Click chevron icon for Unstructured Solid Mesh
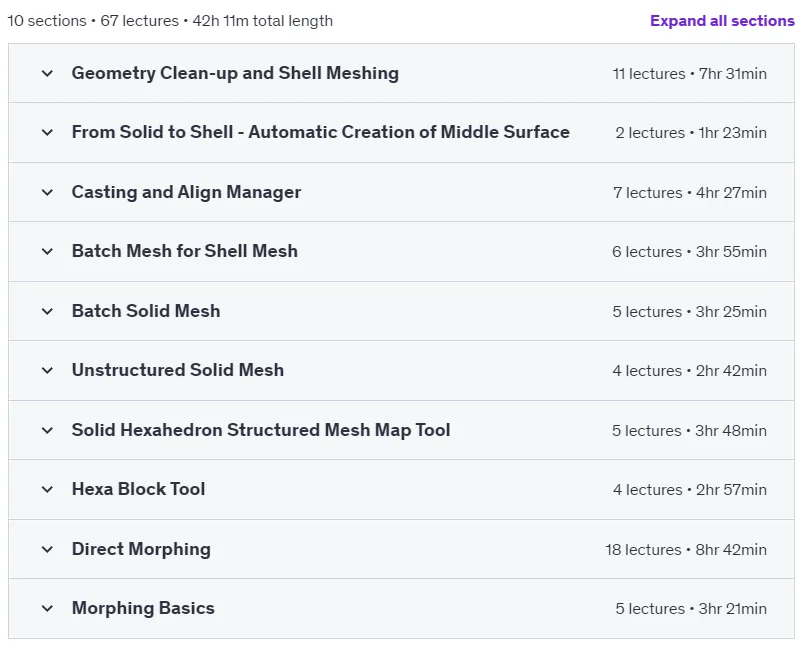805x645 pixels. [47, 370]
